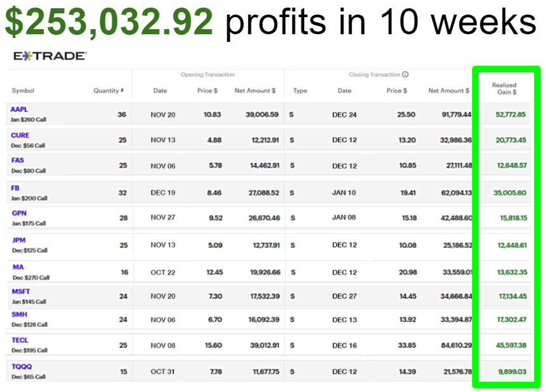Image resolution: width=546 pixels, height=392 pixels.
Task: Select the JPM symbol link
Action: [19, 240]
